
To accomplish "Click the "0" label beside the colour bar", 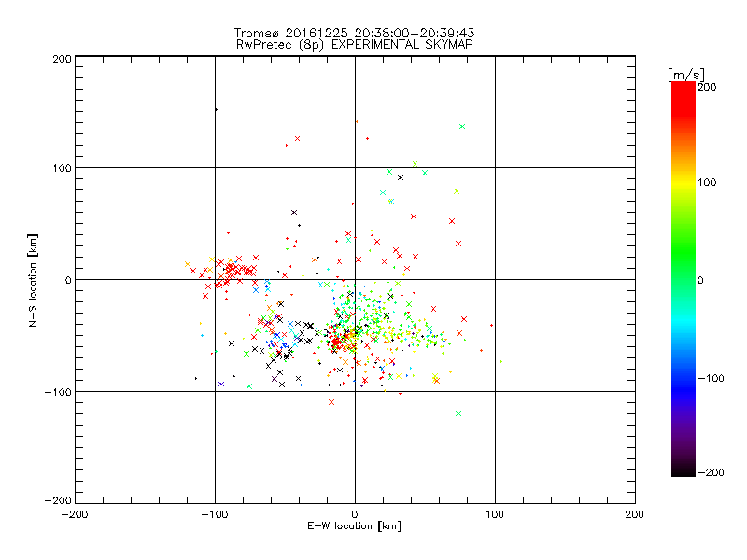I will pos(700,281).
